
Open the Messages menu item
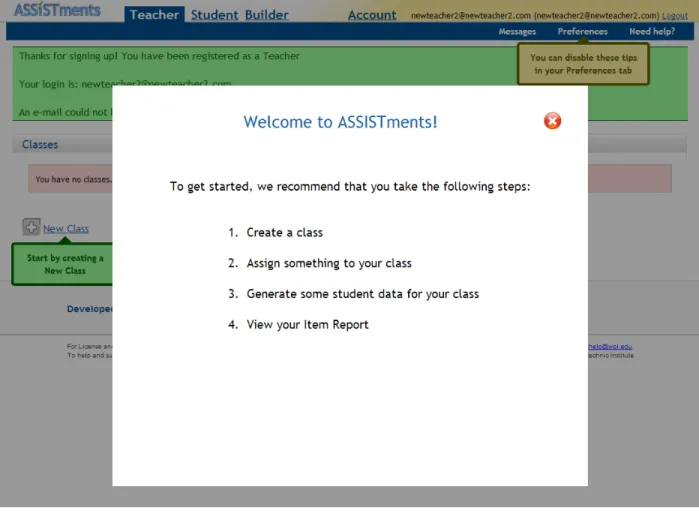click(x=517, y=32)
